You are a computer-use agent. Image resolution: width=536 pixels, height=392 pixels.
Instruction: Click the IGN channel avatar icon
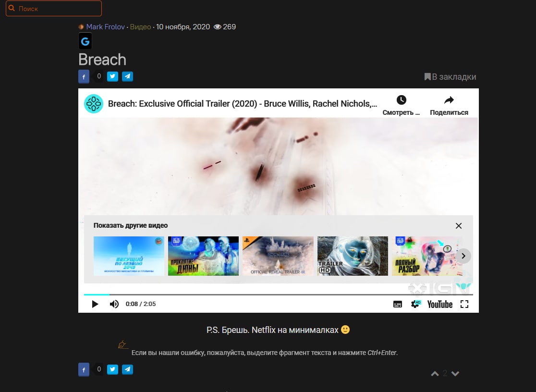pyautogui.click(x=94, y=104)
